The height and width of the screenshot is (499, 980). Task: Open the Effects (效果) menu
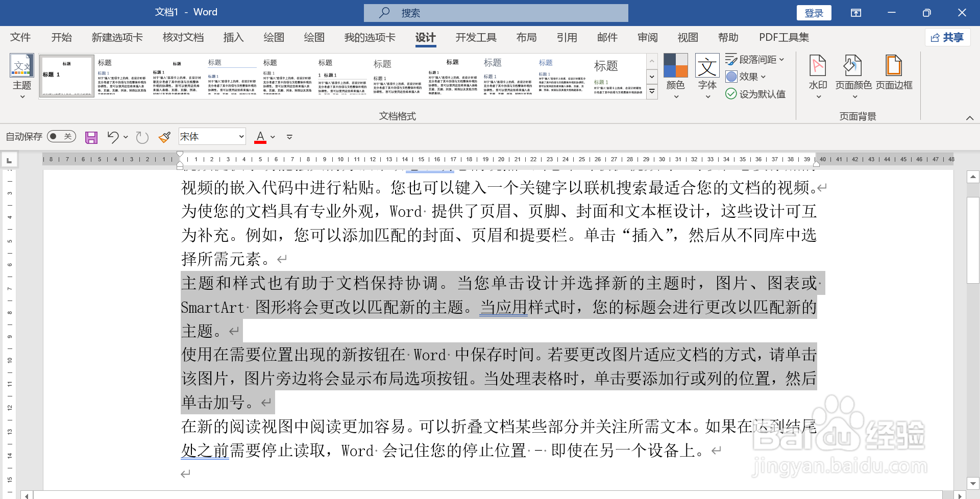tap(746, 77)
